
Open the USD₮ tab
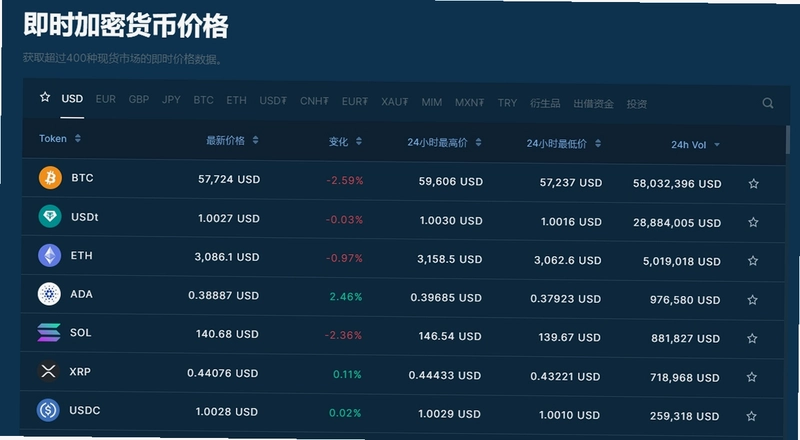tap(273, 101)
